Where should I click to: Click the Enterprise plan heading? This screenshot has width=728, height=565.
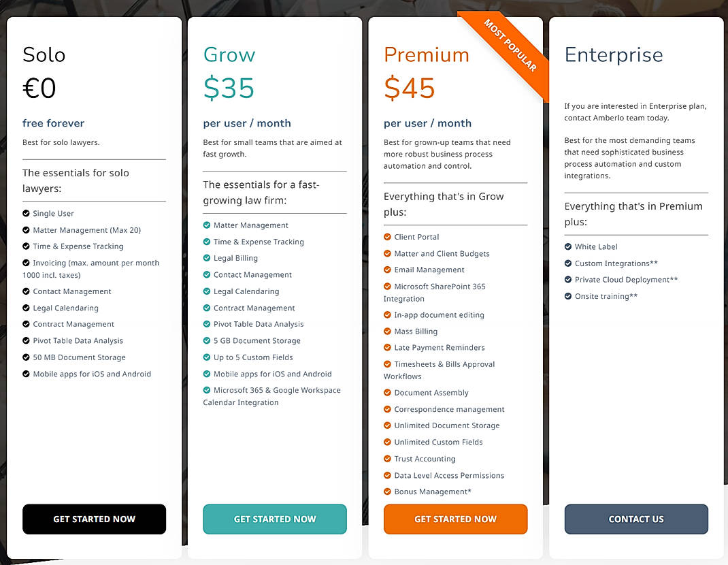point(613,54)
